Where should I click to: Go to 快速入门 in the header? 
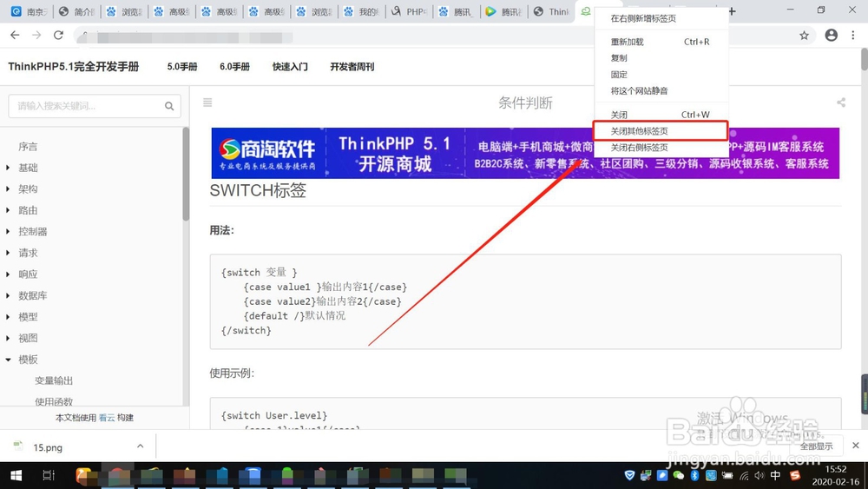pos(290,67)
